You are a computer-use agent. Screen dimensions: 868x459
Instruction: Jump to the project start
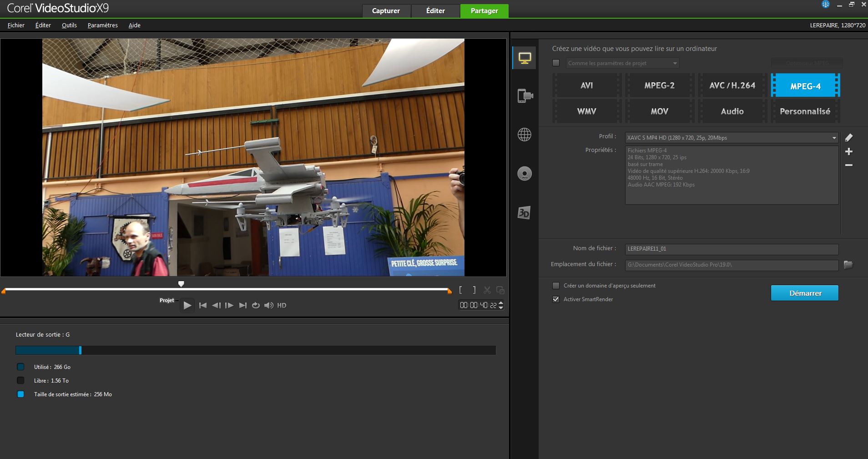[x=203, y=305]
